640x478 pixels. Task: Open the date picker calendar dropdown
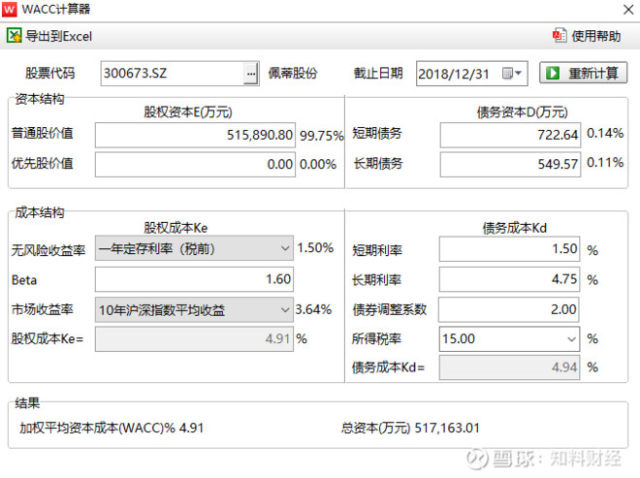(x=512, y=73)
